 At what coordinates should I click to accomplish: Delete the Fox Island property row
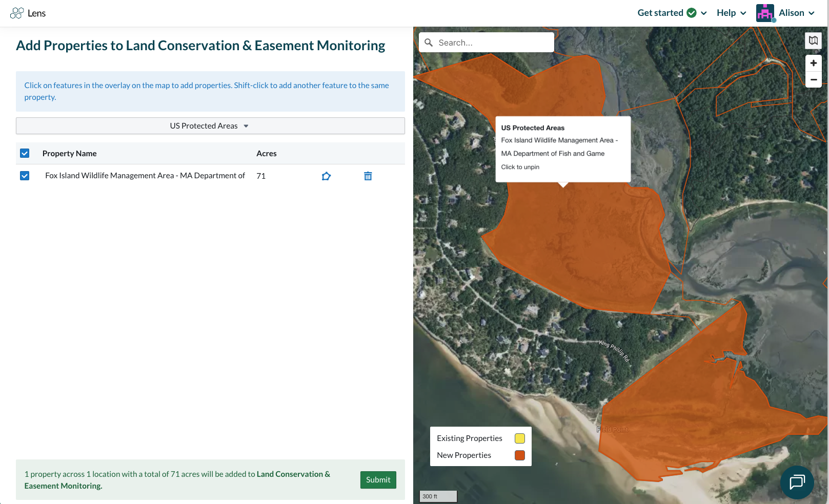(368, 176)
